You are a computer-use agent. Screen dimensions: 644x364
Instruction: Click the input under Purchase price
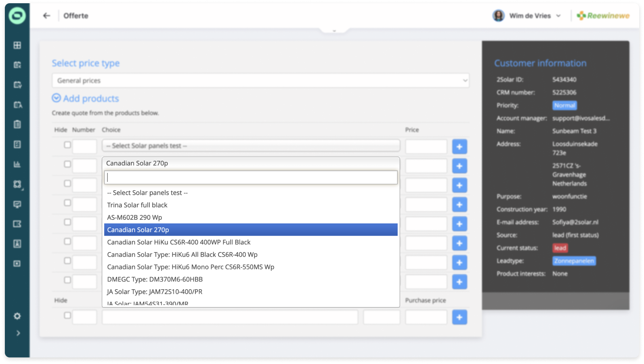pos(426,317)
